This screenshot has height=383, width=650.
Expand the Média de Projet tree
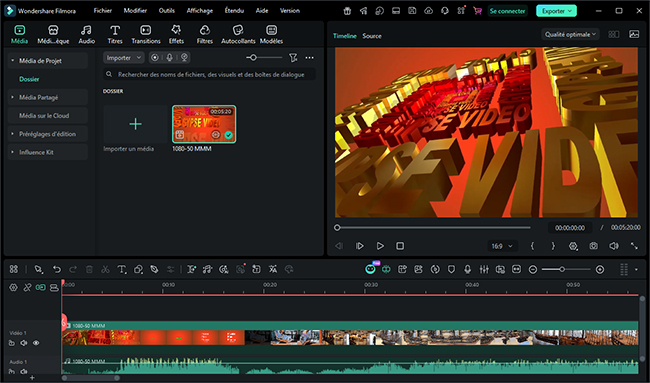(12, 61)
